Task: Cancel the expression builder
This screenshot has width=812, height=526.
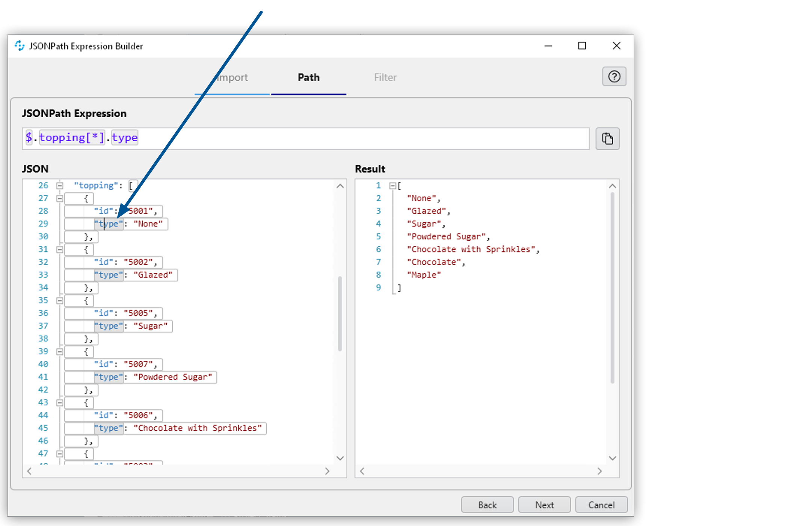Action: click(601, 505)
